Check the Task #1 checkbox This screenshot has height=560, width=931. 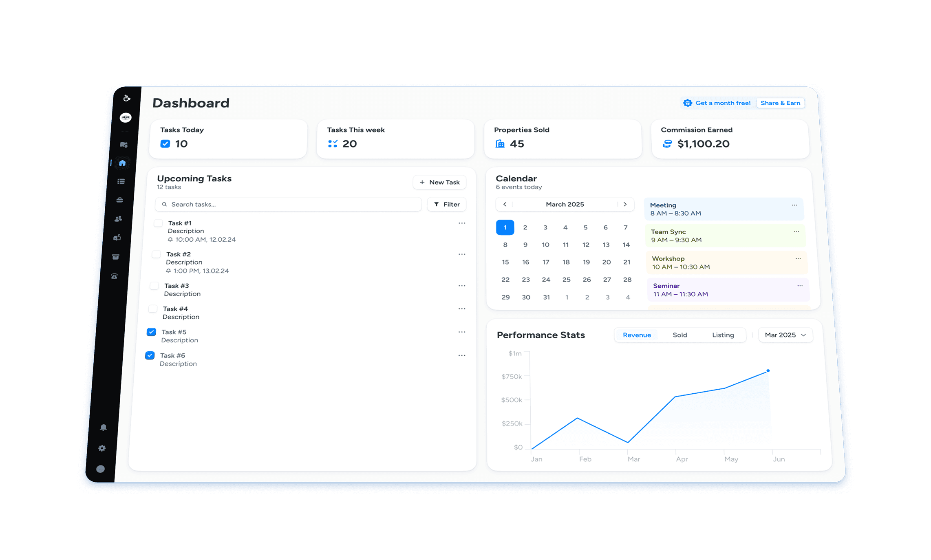[x=158, y=223]
